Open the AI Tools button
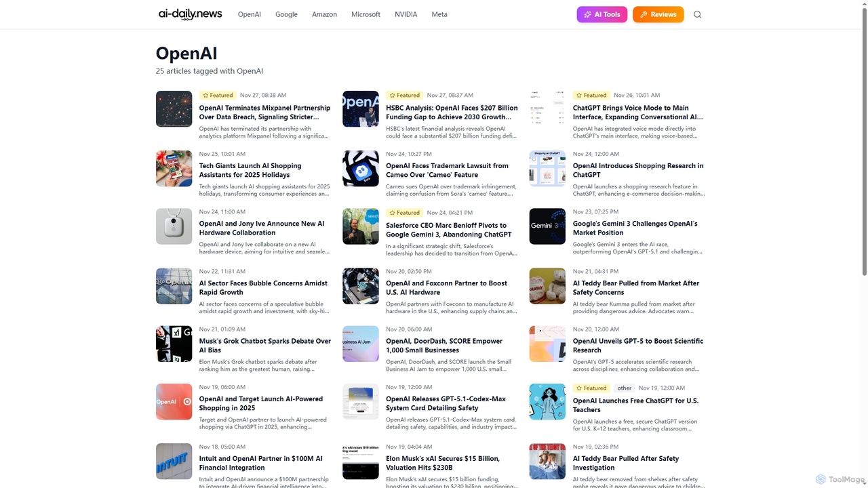 point(602,14)
